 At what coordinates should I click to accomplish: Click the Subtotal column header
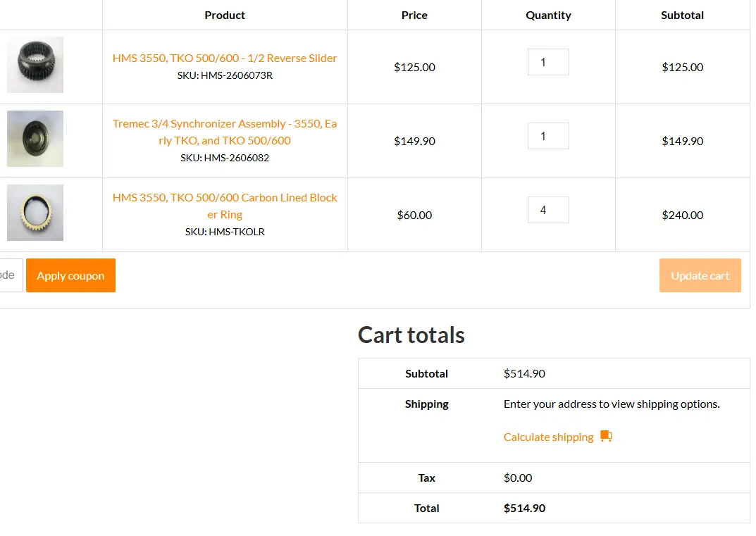click(682, 15)
